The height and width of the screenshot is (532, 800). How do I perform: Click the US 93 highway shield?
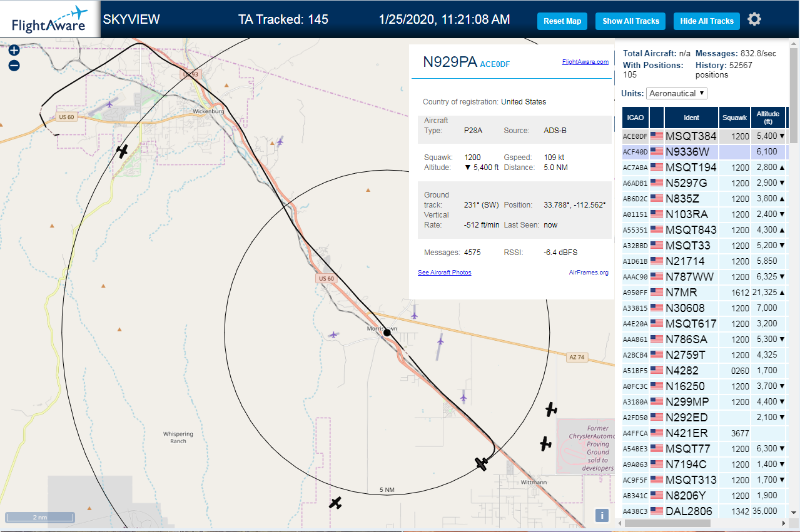click(x=190, y=74)
